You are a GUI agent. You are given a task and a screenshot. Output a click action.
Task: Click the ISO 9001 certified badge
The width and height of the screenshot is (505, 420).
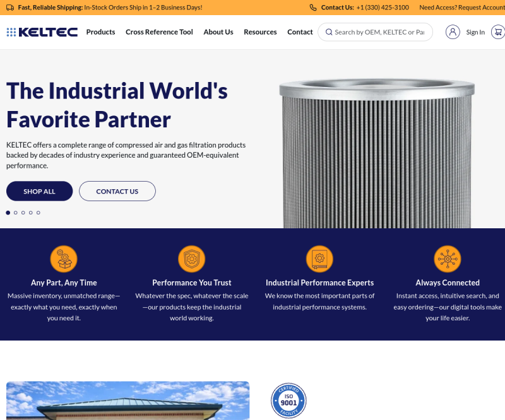pyautogui.click(x=288, y=400)
